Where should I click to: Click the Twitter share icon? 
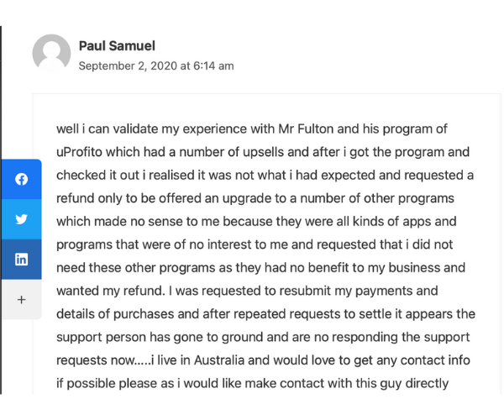pyautogui.click(x=21, y=219)
